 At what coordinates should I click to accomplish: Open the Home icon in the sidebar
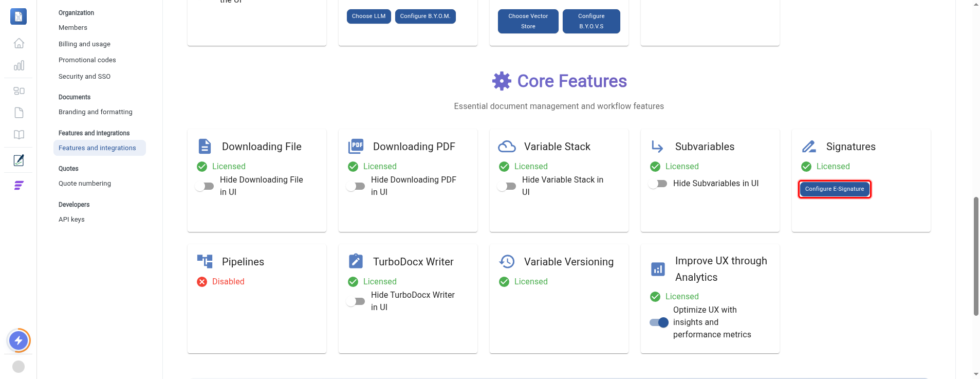[19, 43]
